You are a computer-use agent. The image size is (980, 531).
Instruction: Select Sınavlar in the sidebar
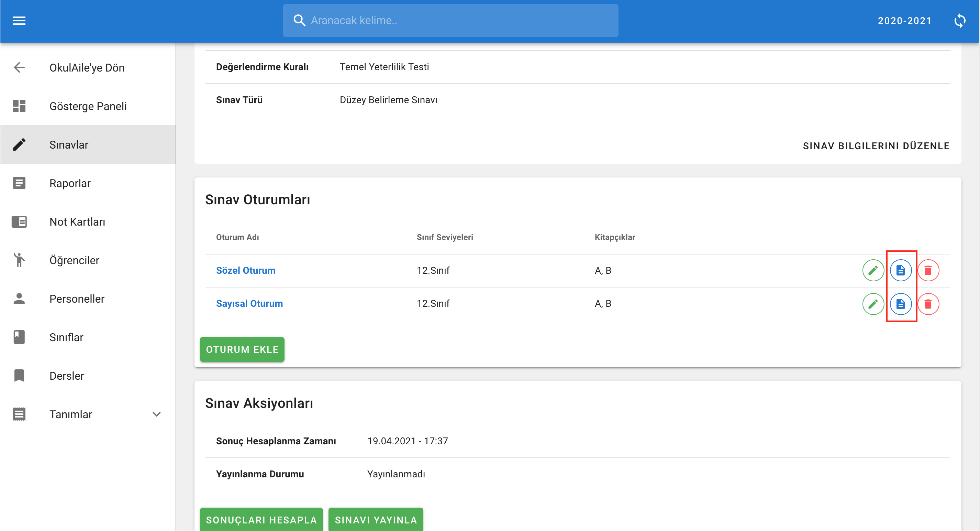click(88, 145)
